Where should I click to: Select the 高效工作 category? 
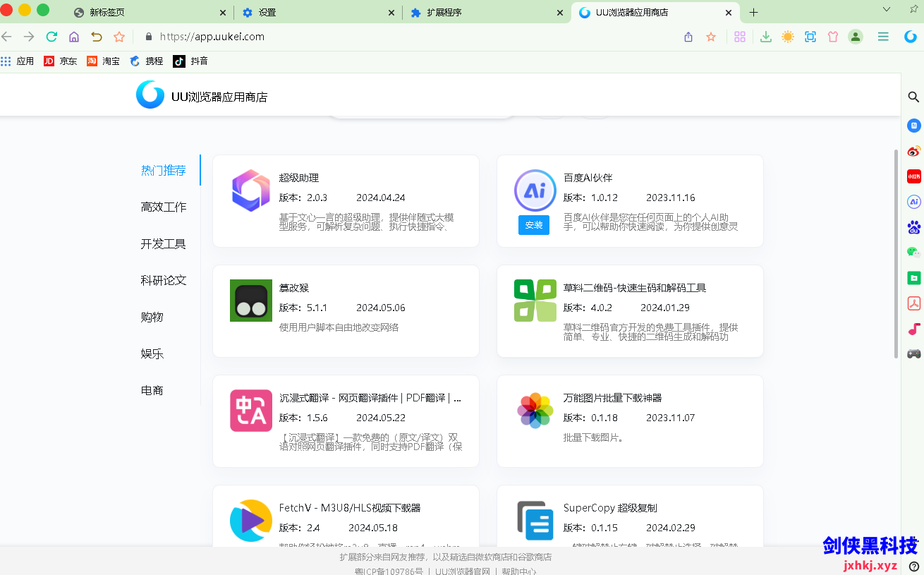click(164, 207)
